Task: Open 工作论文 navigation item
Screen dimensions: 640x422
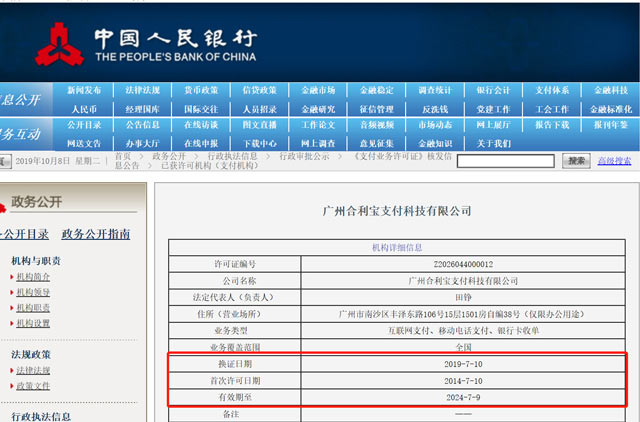Action: click(x=318, y=125)
